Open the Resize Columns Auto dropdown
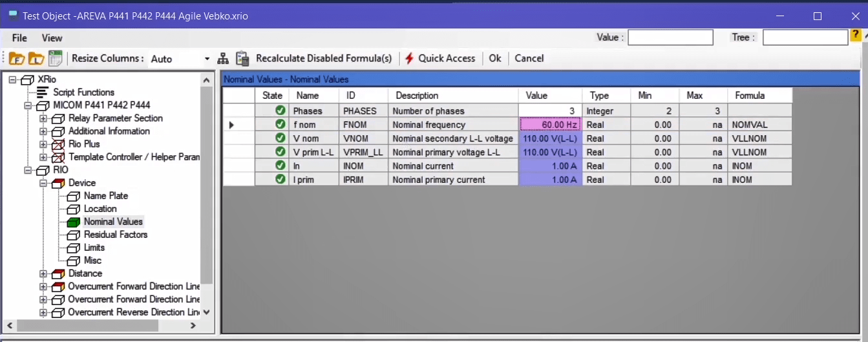 [x=207, y=59]
